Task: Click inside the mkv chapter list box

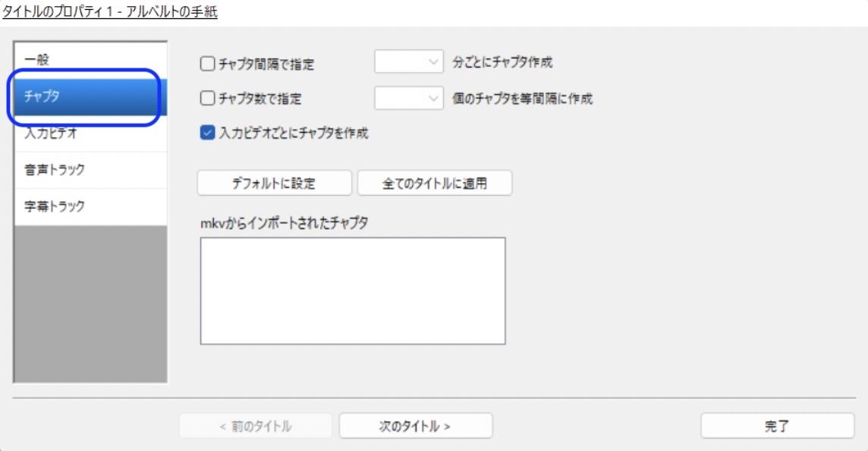Action: [353, 292]
